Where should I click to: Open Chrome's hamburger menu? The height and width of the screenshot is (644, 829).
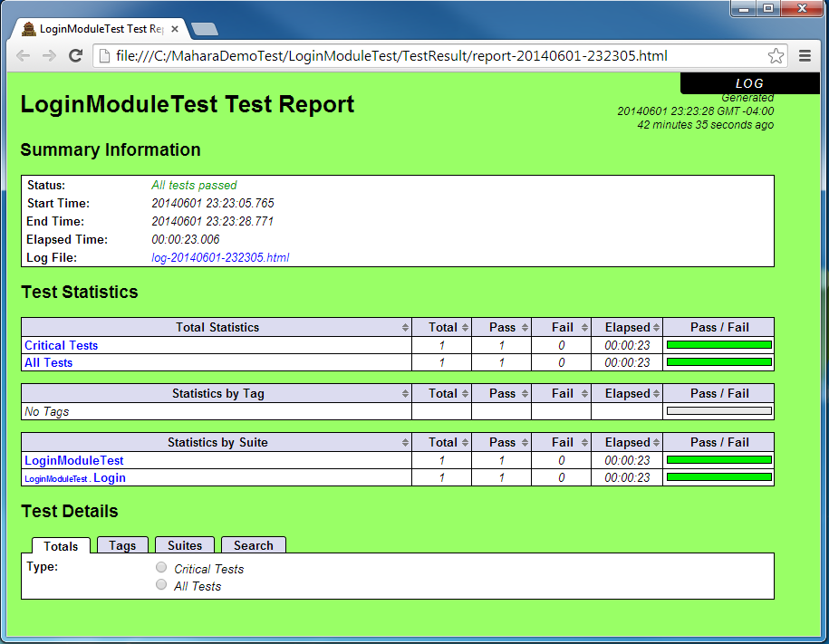[805, 55]
